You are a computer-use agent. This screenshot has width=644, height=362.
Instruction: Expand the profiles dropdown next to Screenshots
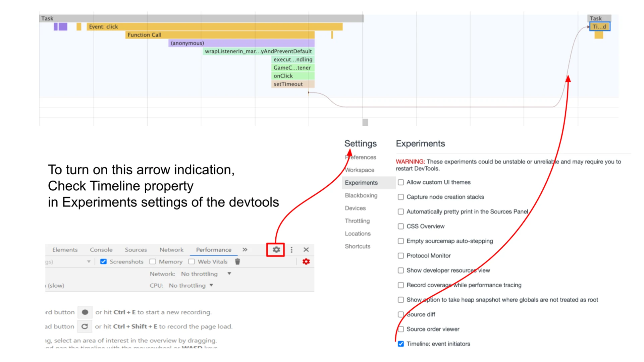pyautogui.click(x=89, y=261)
